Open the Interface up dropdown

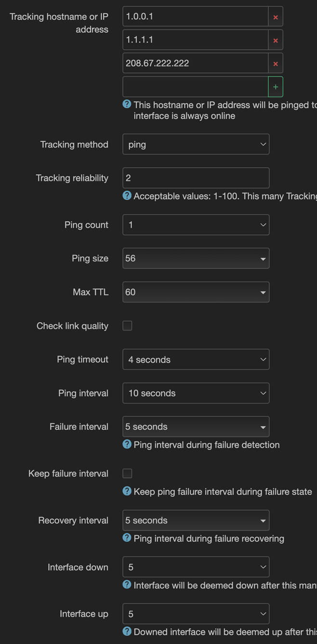tap(196, 614)
